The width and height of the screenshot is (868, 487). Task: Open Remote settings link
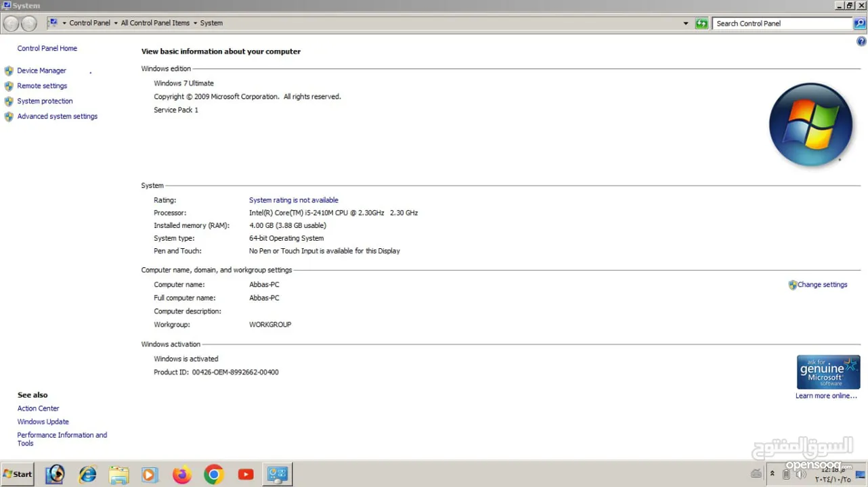click(42, 86)
